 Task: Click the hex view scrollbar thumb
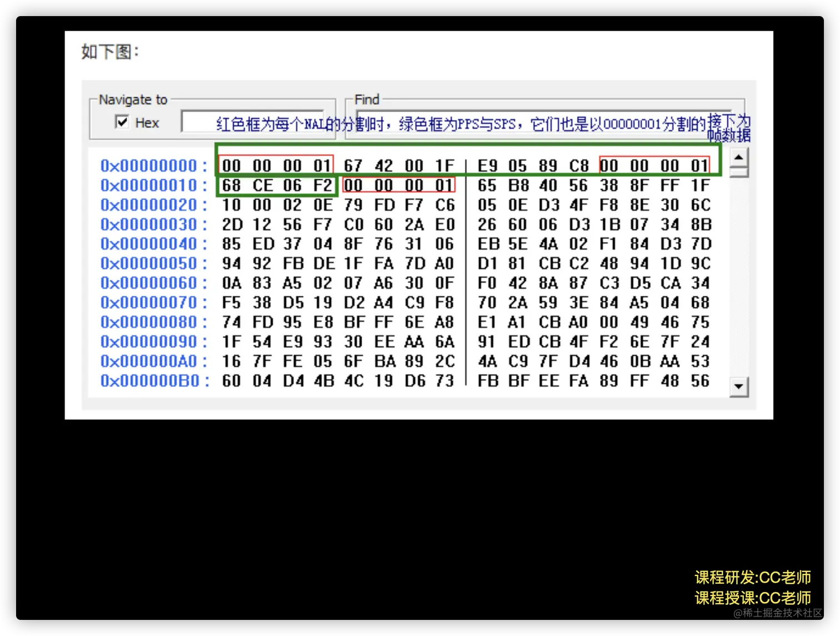[x=738, y=172]
